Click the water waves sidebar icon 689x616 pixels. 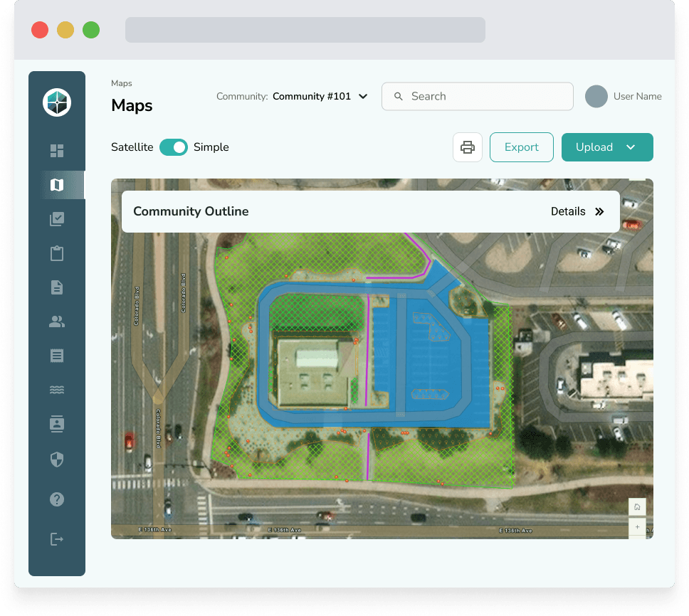point(57,390)
